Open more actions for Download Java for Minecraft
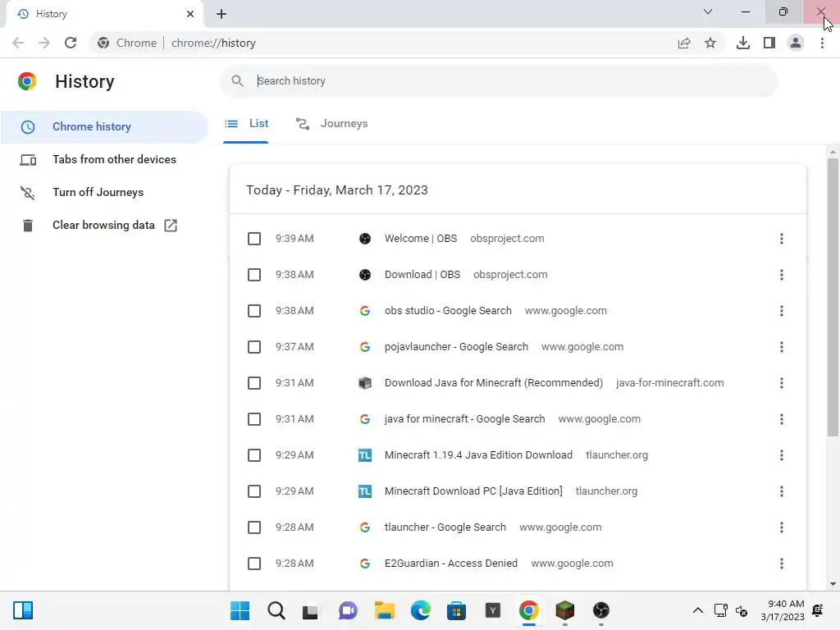840x630 pixels. (782, 383)
